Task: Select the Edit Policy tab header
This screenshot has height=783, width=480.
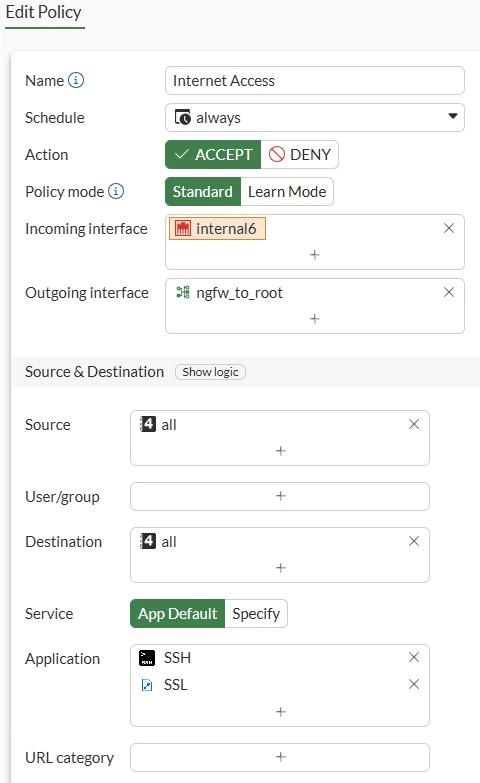Action: coord(43,12)
